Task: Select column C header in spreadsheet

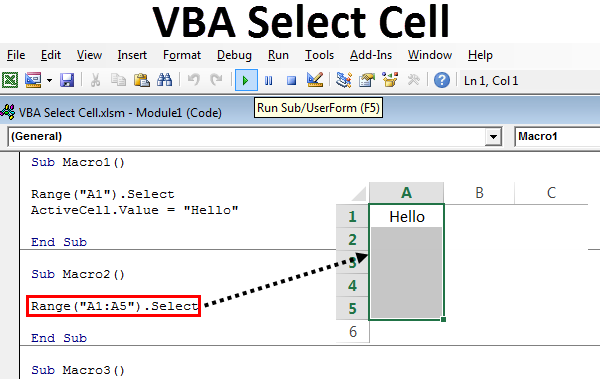Action: point(551,193)
